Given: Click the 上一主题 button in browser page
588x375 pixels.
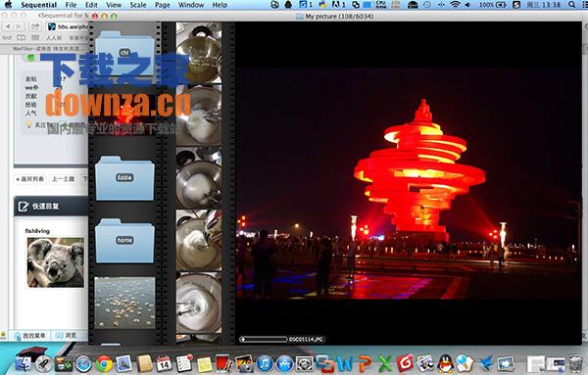Looking at the screenshot, I should point(64,179).
